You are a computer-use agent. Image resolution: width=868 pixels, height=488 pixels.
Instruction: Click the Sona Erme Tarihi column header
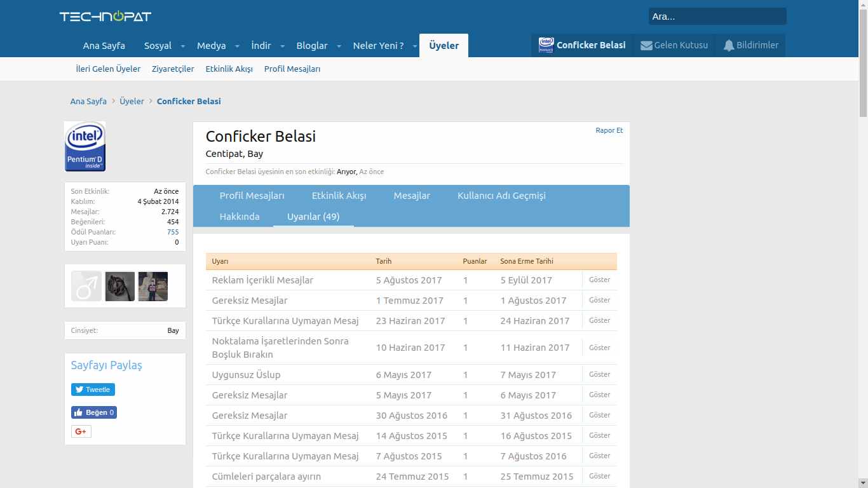527,261
